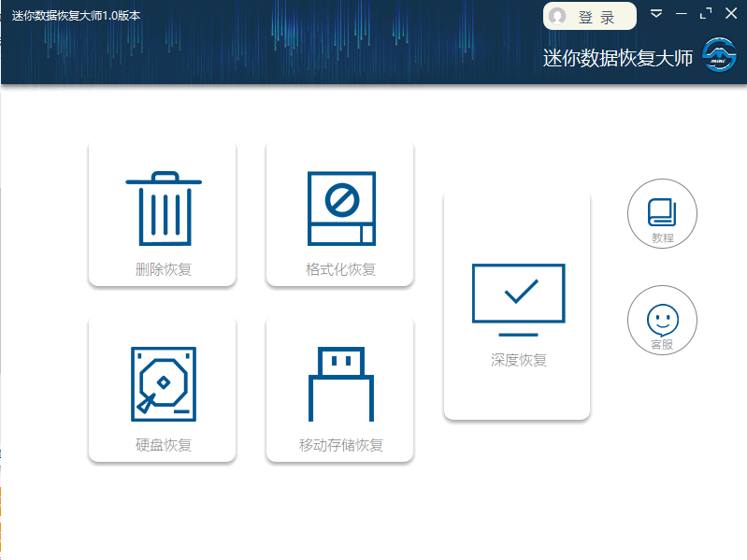Viewport: 747px width, 560px height.
Task: Contact customer service smiley icon (客服)
Action: (x=662, y=320)
